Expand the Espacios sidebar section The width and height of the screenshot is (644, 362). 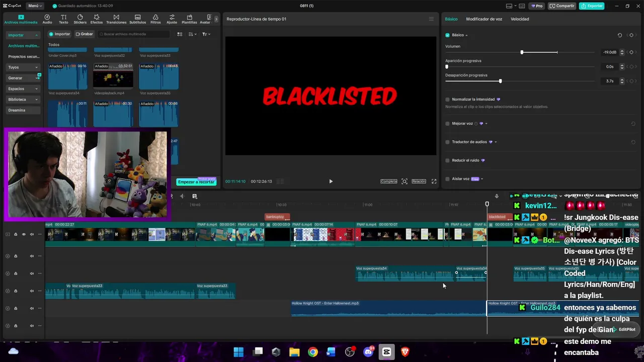[x=36, y=89]
